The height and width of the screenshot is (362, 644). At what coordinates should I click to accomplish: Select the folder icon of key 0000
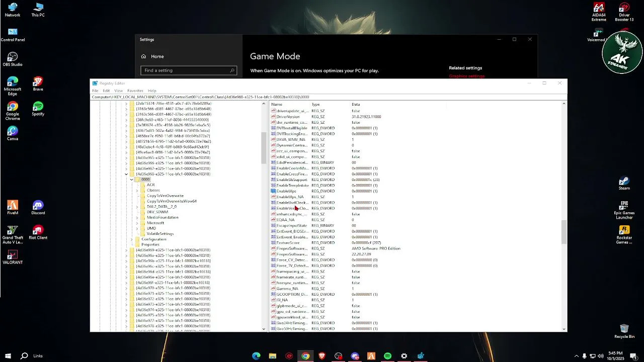(137, 179)
